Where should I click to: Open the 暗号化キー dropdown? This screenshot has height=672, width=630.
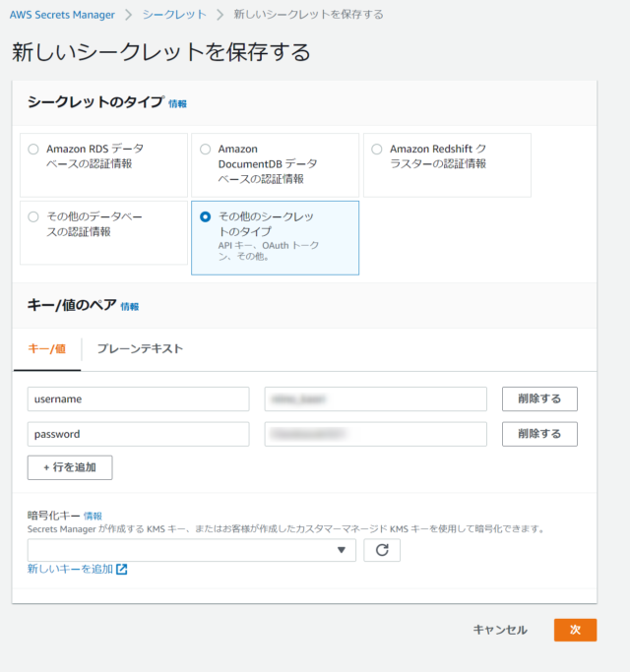click(192, 550)
